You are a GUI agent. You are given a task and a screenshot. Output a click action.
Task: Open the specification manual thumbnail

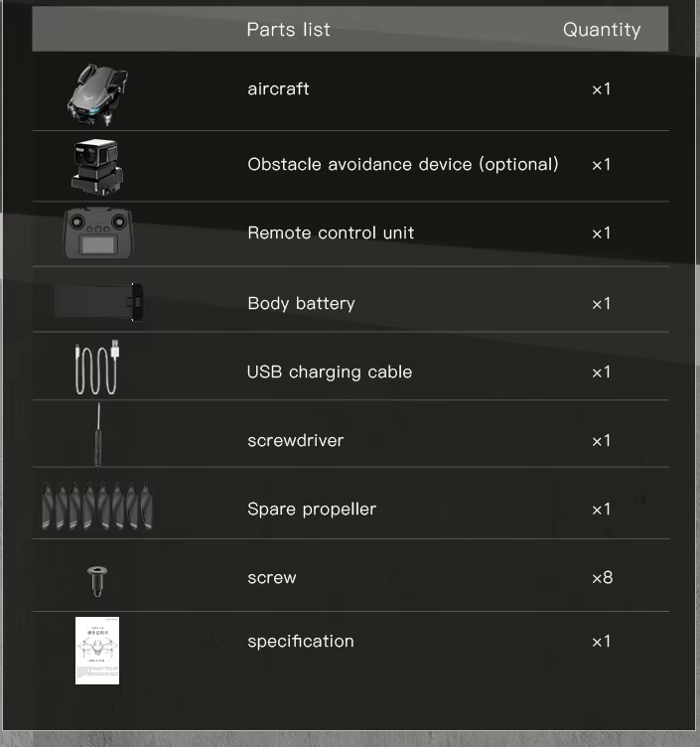[x=97, y=651]
